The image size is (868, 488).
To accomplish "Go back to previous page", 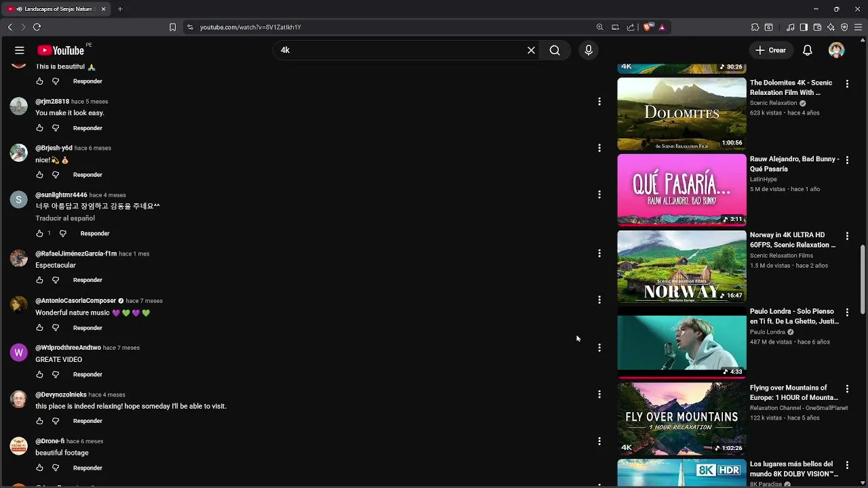I will [x=9, y=27].
